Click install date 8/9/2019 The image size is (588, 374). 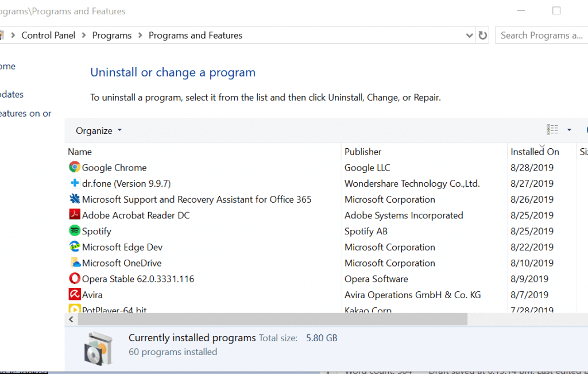pyautogui.click(x=529, y=279)
